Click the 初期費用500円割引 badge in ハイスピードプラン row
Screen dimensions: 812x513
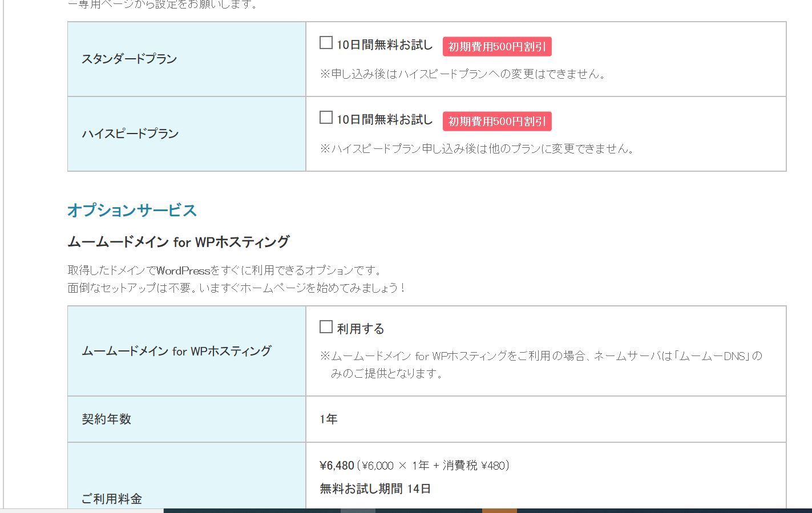(497, 122)
